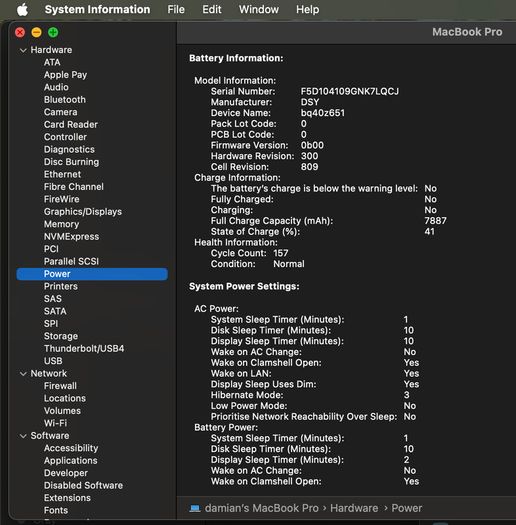Open the File menu

click(176, 9)
